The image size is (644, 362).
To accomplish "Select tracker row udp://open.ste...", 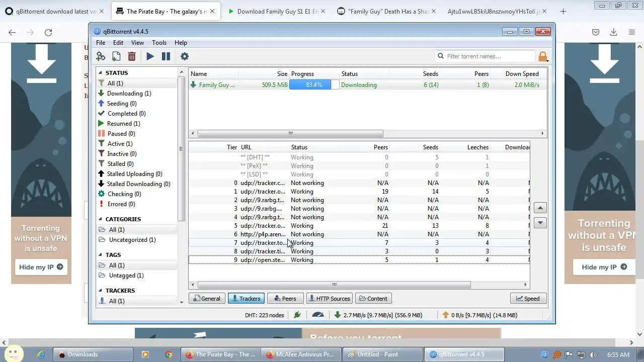I will point(359,260).
